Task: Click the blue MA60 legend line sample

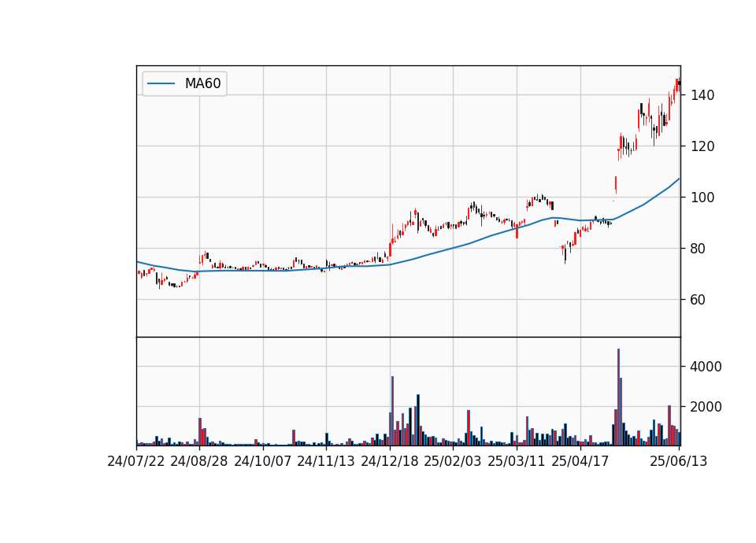Action: click(161, 83)
